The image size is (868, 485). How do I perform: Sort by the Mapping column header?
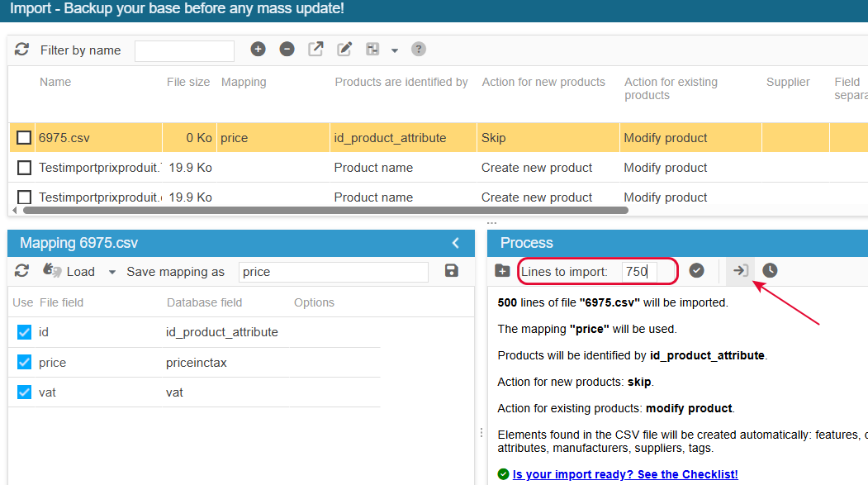(244, 82)
